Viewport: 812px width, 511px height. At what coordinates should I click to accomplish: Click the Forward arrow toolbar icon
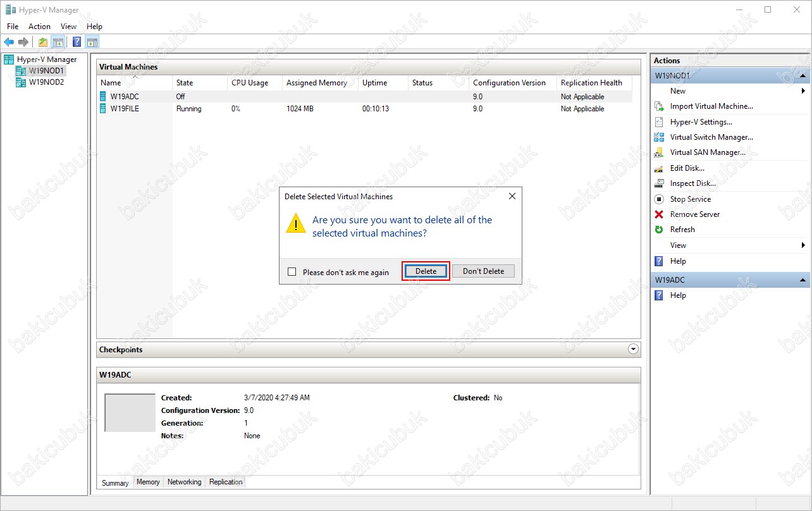(23, 42)
